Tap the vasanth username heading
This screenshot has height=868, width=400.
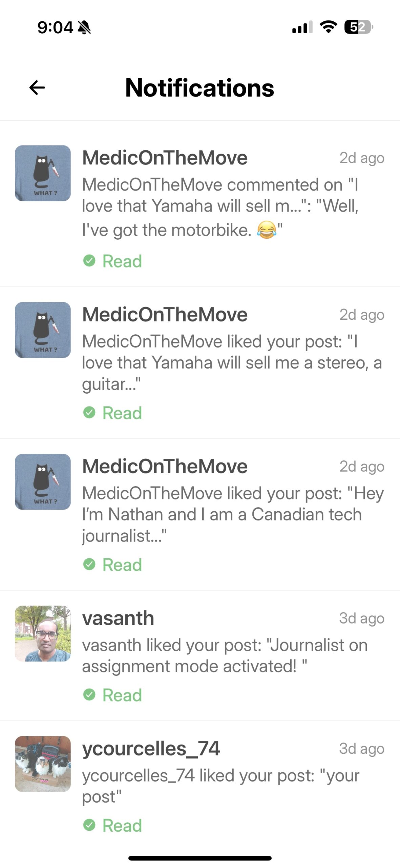118,618
